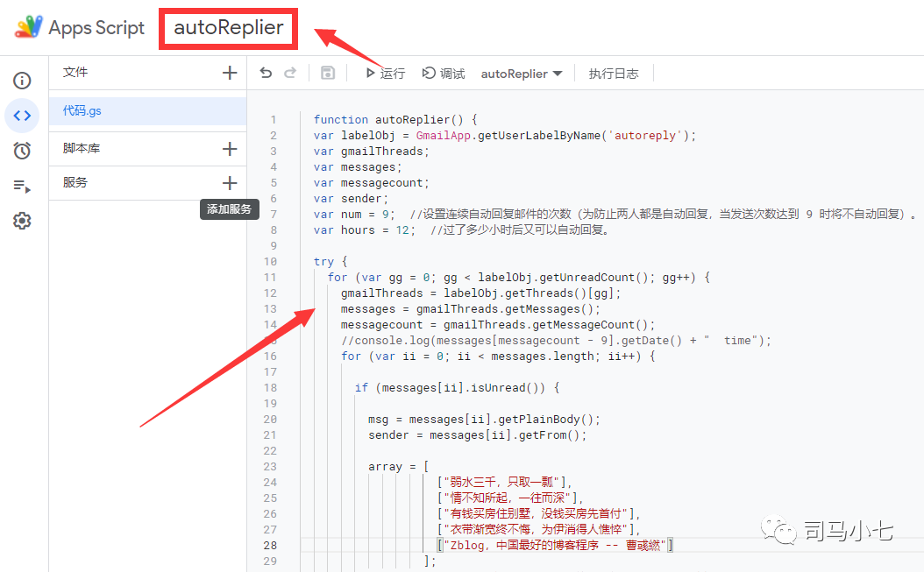Viewport: 924px width, 572px height.
Task: Click the Apps Script logo icon
Action: coord(28,27)
